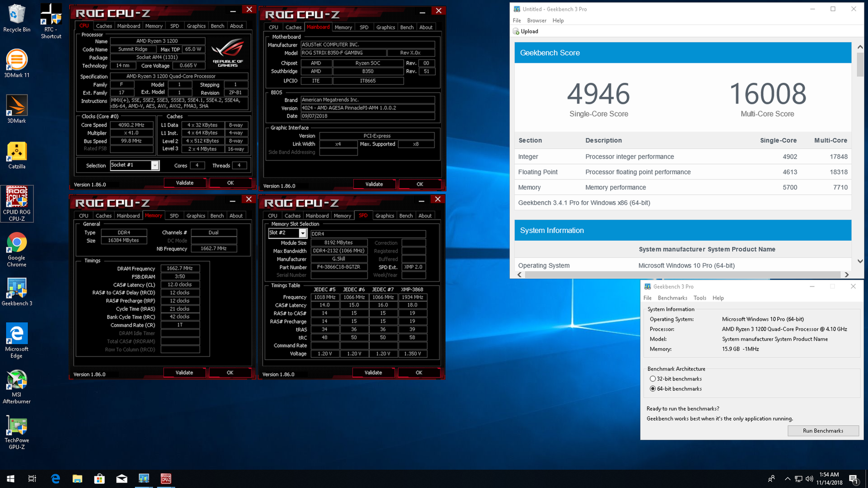
Task: Open the Browser menu in Geekbench results window
Action: 537,20
